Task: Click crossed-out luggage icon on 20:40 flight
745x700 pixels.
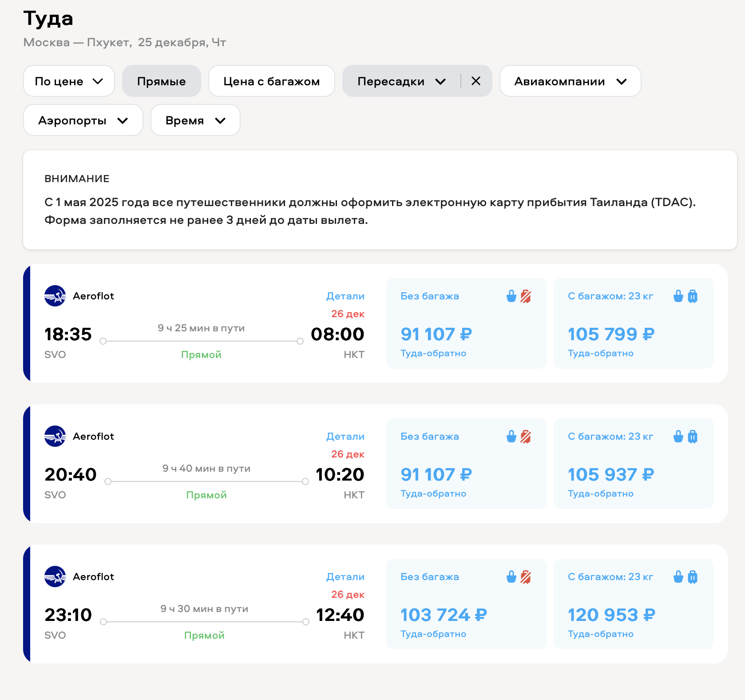Action: tap(526, 437)
